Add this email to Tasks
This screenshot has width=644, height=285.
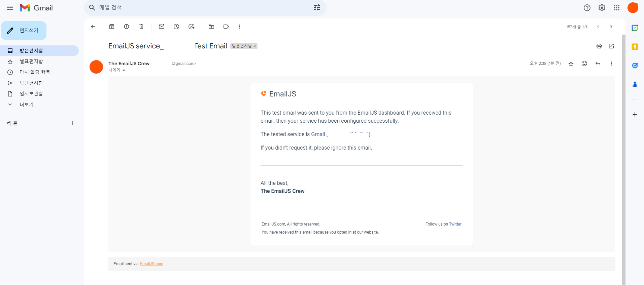(x=191, y=27)
